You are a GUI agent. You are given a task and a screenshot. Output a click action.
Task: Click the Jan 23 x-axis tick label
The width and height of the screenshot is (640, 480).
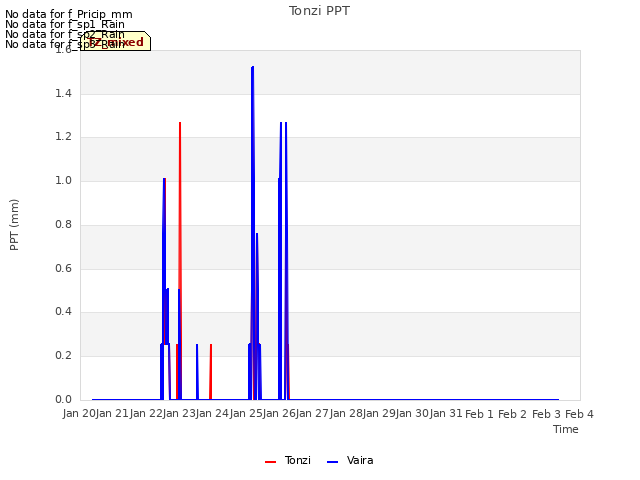180,414
